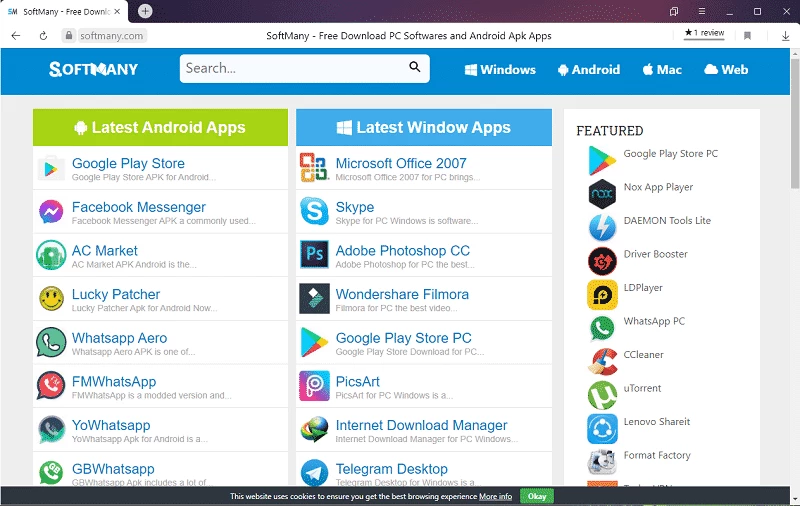Screen dimensions: 800x506
Task: Click the browser reload icon
Action: click(x=43, y=35)
